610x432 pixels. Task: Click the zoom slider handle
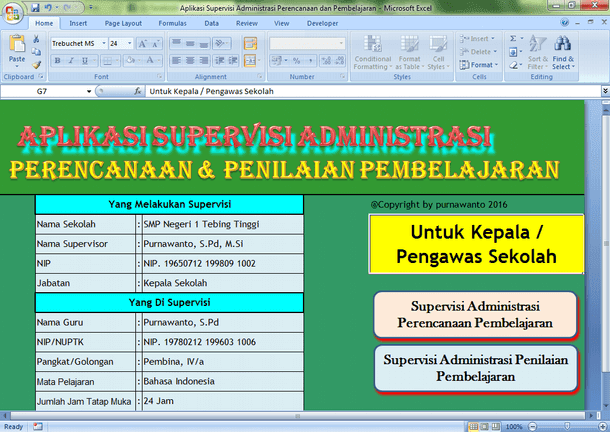coord(567,427)
